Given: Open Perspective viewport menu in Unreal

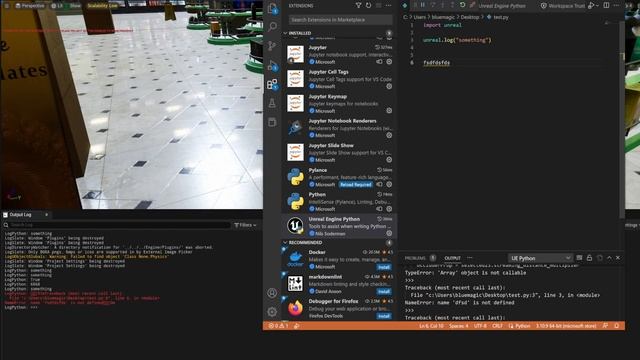Looking at the screenshot, I should pyautogui.click(x=30, y=6).
